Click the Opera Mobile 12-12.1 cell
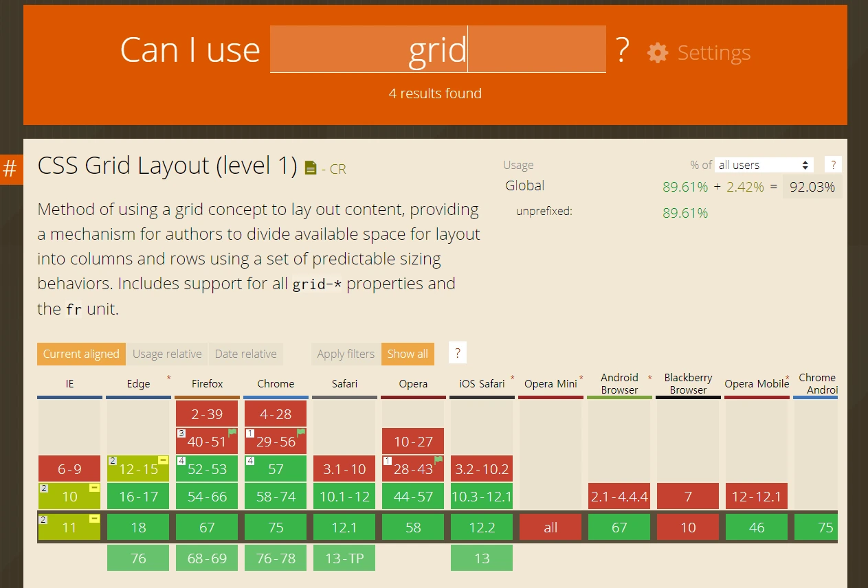 (757, 496)
